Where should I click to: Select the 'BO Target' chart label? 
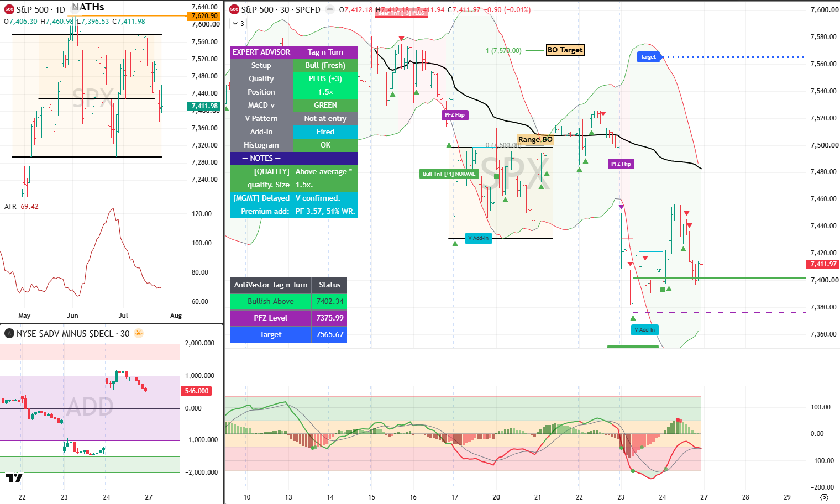(565, 50)
